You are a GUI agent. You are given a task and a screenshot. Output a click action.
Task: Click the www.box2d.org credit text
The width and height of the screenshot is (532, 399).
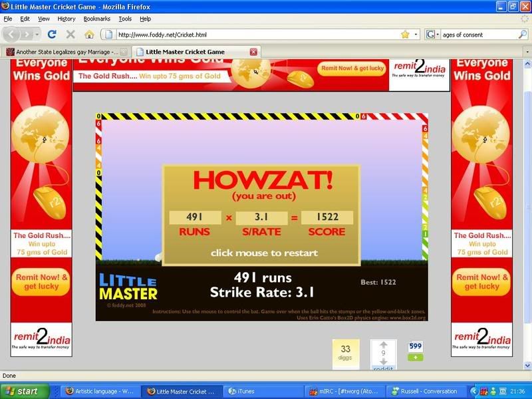click(x=408, y=318)
